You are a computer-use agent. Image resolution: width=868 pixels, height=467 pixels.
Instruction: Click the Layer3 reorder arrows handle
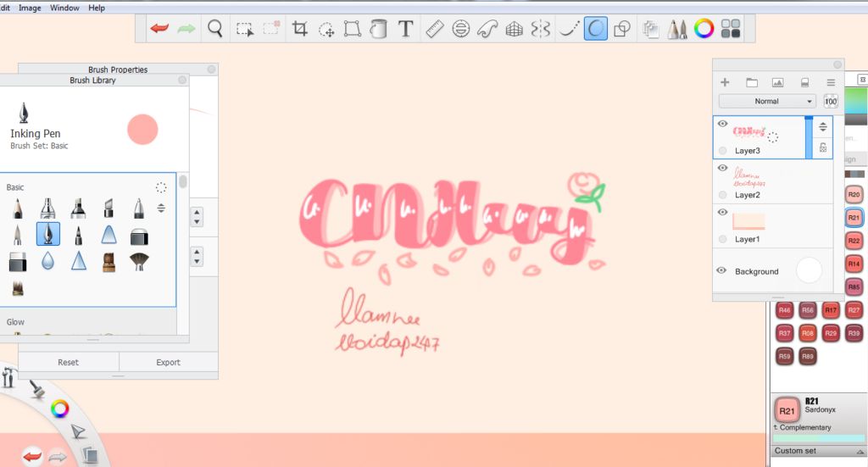[x=823, y=127]
